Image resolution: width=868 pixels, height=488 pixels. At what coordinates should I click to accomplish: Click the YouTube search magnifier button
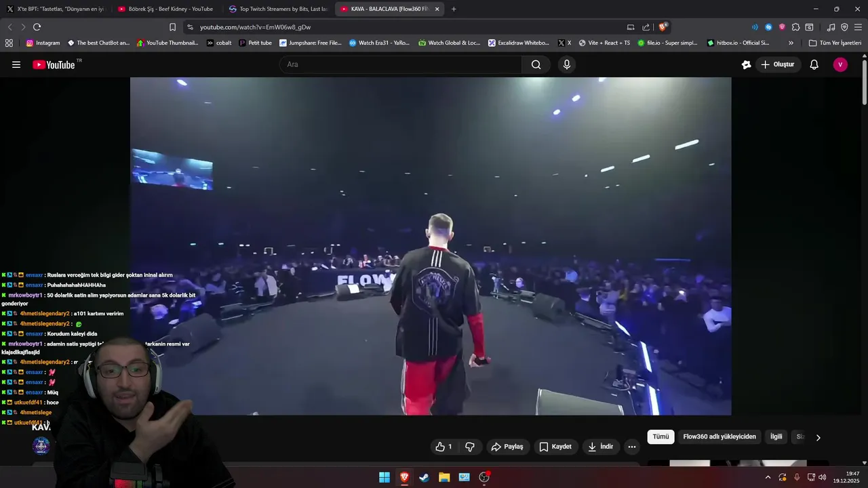pyautogui.click(x=536, y=64)
